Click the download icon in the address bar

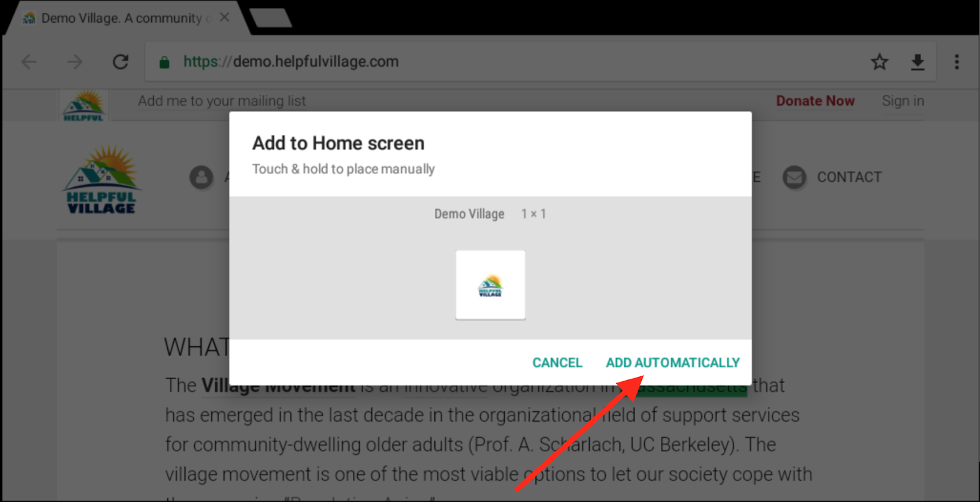pyautogui.click(x=918, y=62)
